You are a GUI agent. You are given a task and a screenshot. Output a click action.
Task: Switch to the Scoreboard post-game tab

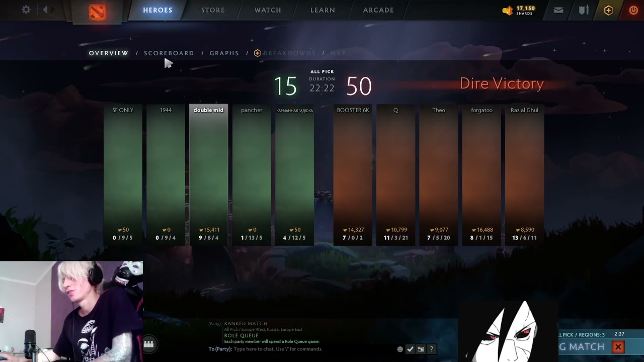pos(169,53)
